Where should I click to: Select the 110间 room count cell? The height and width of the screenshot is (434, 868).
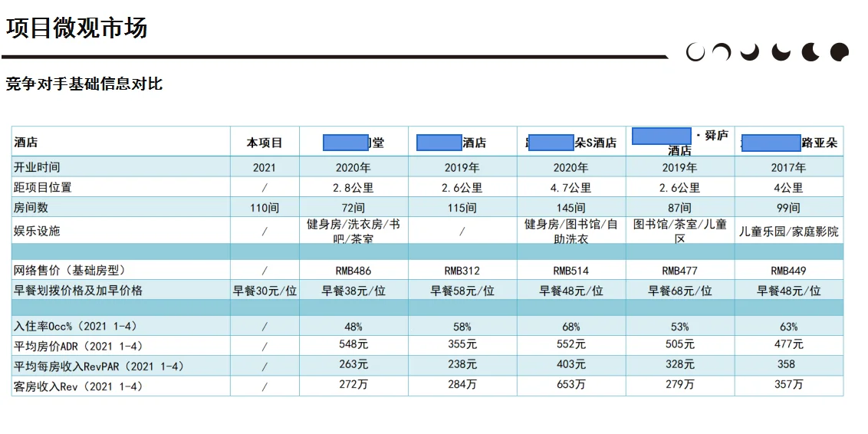265,208
